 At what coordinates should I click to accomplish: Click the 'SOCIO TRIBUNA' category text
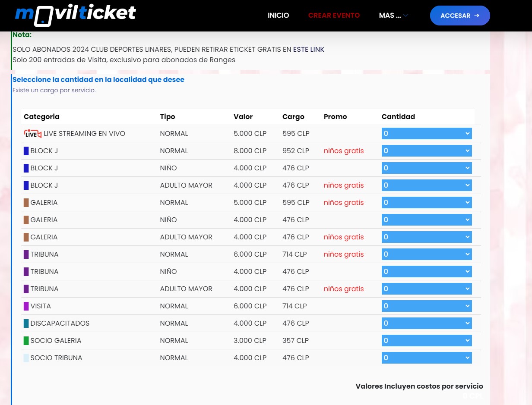[x=57, y=358]
